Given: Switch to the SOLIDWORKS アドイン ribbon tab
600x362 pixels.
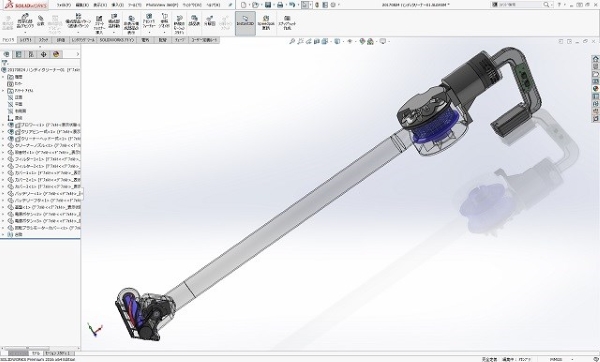Looking at the screenshot, I should tap(117, 40).
